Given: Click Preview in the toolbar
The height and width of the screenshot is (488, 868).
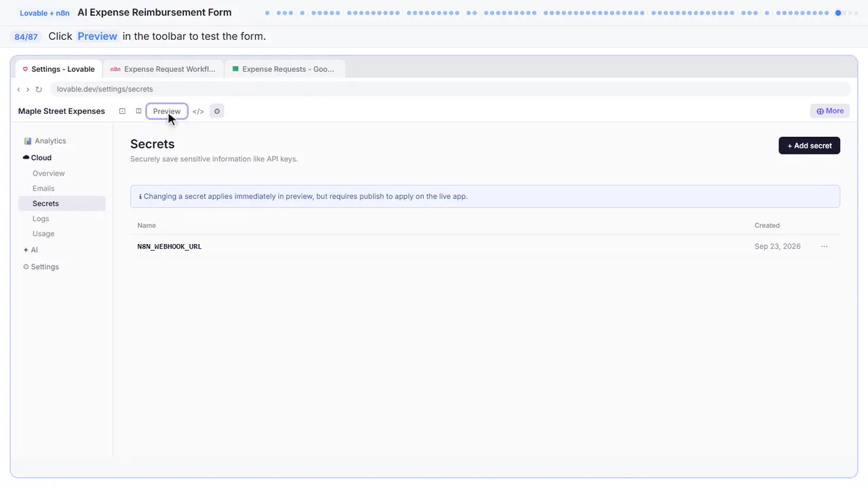Looking at the screenshot, I should click(167, 111).
